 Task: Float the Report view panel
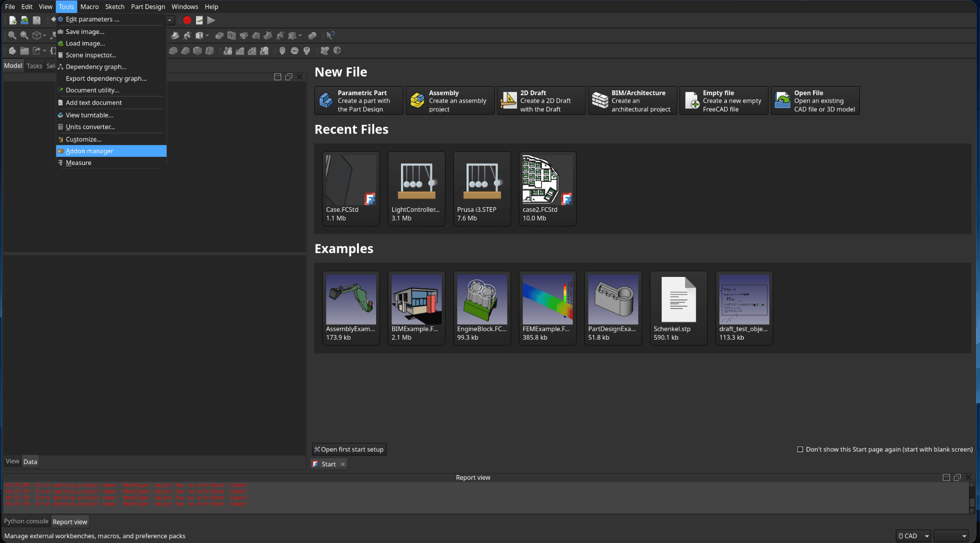point(957,477)
